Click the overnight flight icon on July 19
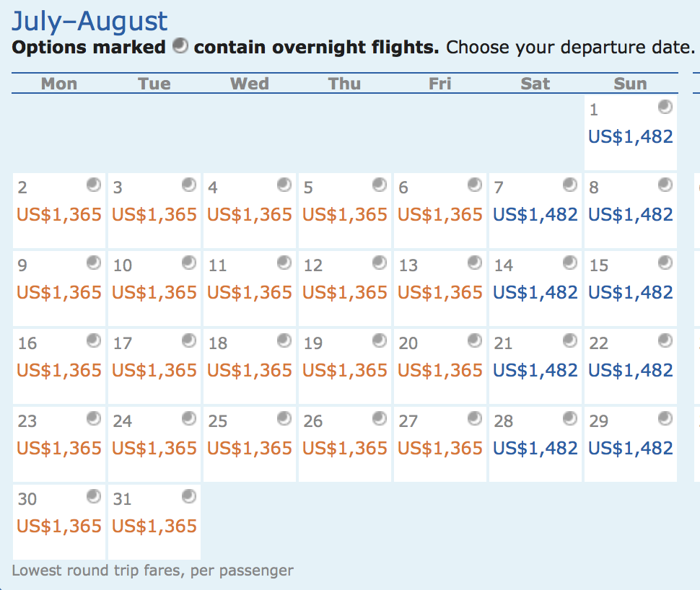 380,340
